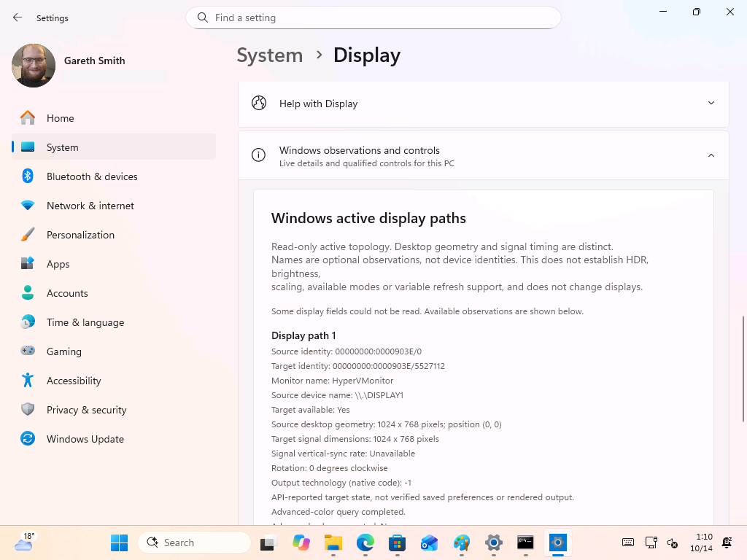Open Task View from the taskbar

coord(269,542)
